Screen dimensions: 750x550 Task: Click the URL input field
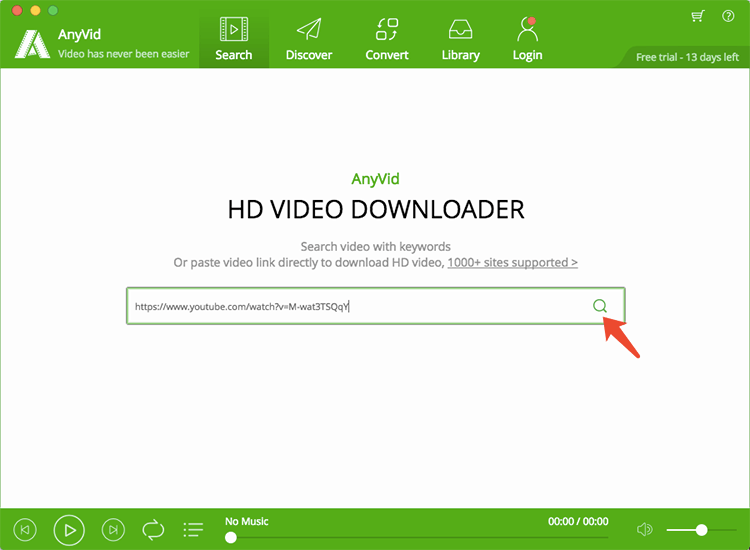tap(375, 306)
